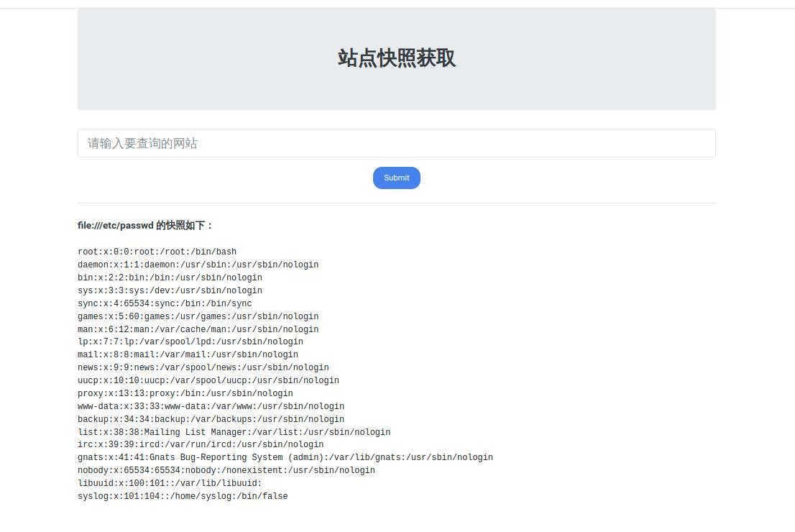
Task: Select the man user line with /var/cache/man
Action: [x=198, y=330]
